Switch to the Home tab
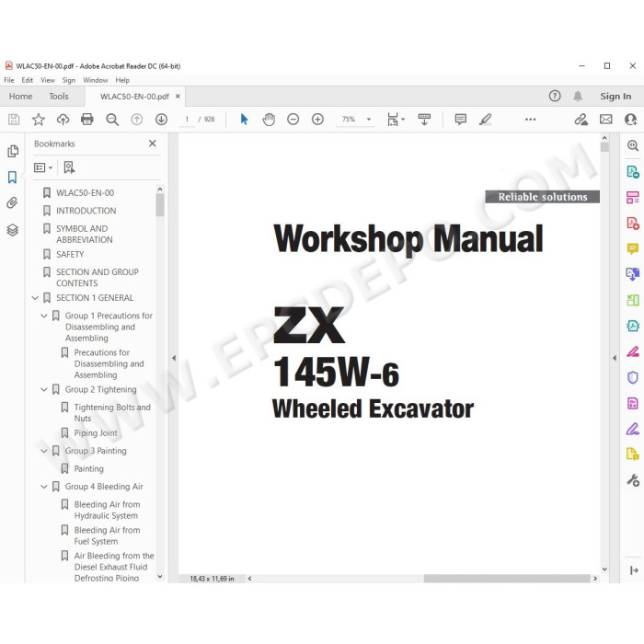644x644 pixels. coord(20,96)
